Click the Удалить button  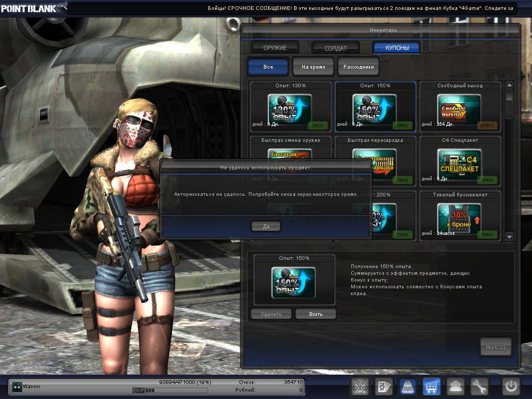(271, 314)
